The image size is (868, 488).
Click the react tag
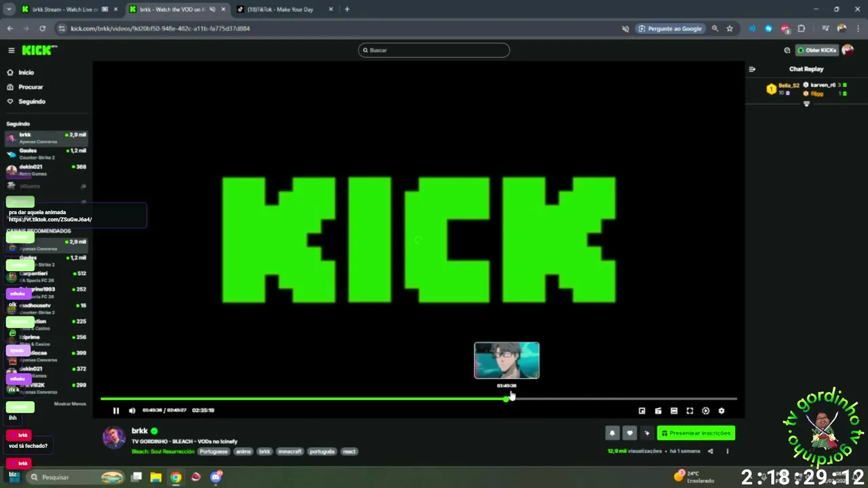[349, 451]
